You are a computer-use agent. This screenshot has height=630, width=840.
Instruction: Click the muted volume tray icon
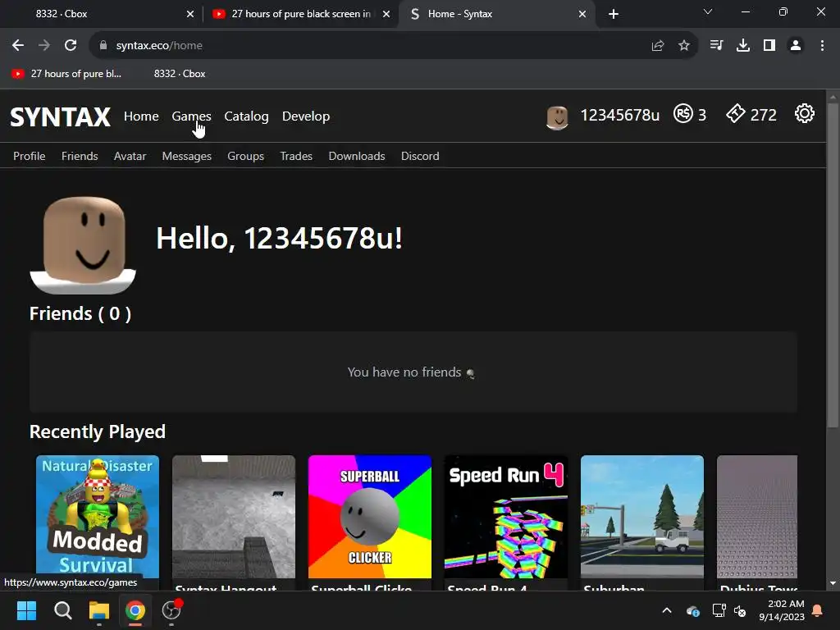(x=741, y=610)
